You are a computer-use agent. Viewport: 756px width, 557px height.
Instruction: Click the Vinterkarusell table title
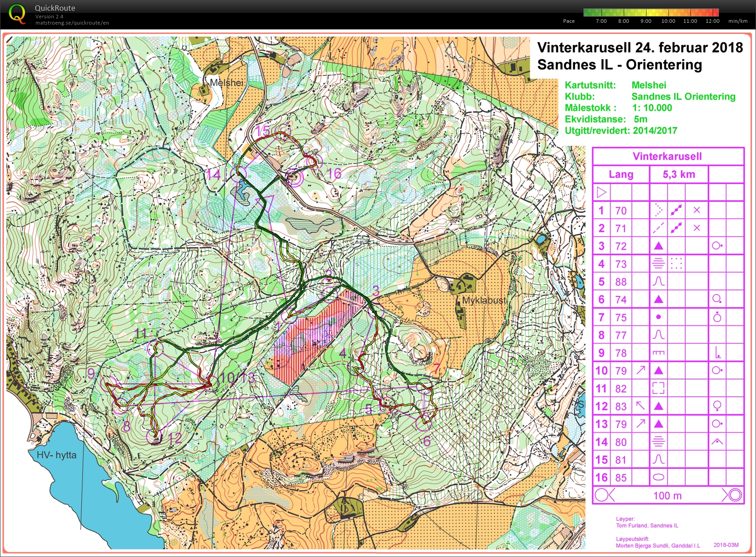[x=667, y=156]
